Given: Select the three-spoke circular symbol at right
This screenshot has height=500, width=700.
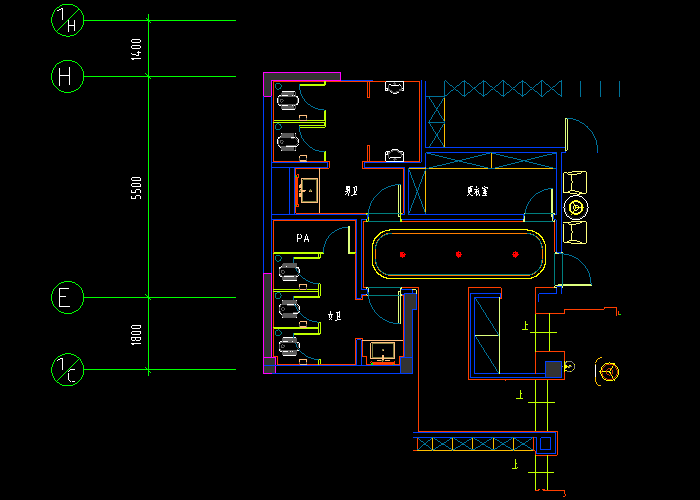Looking at the screenshot, I should pyautogui.click(x=607, y=371).
